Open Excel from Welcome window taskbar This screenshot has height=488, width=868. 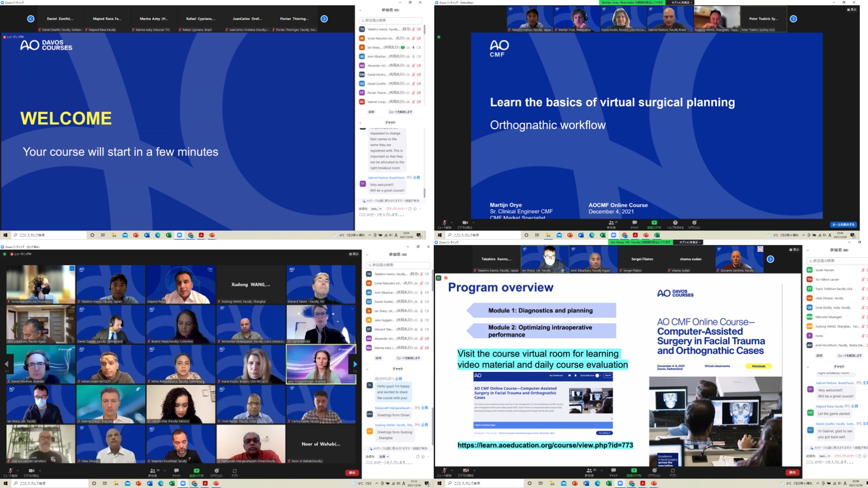click(168, 235)
